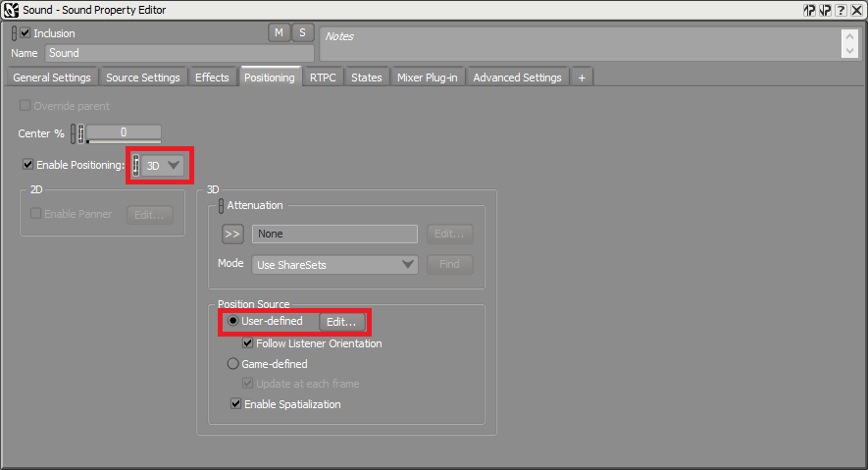
Task: Click the Wwise logo in title bar
Action: tap(11, 10)
